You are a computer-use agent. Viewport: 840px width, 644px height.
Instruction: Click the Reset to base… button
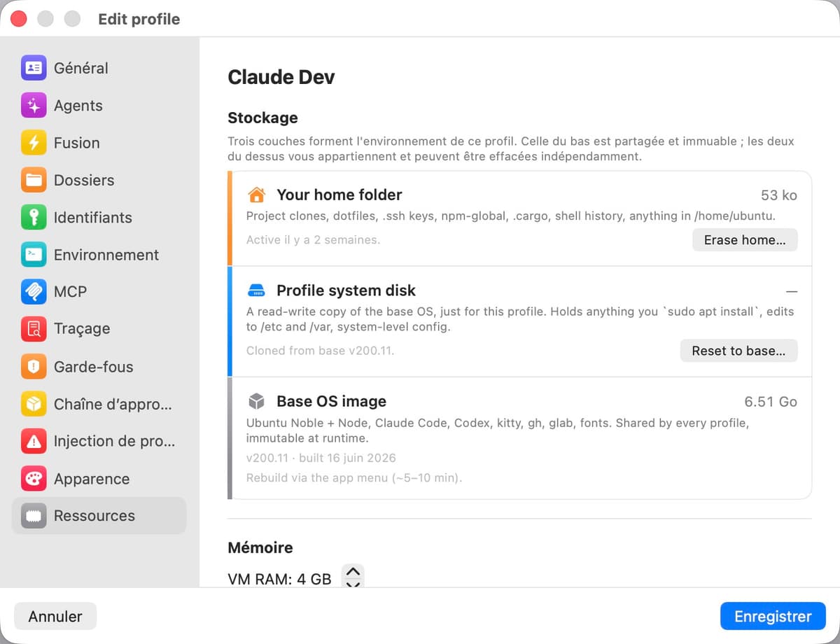[738, 351]
